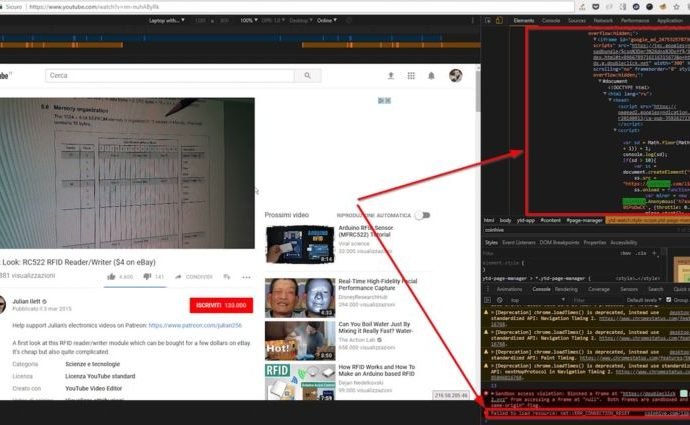Switch to the Sources tab
The height and width of the screenshot is (425, 690).
(x=576, y=20)
